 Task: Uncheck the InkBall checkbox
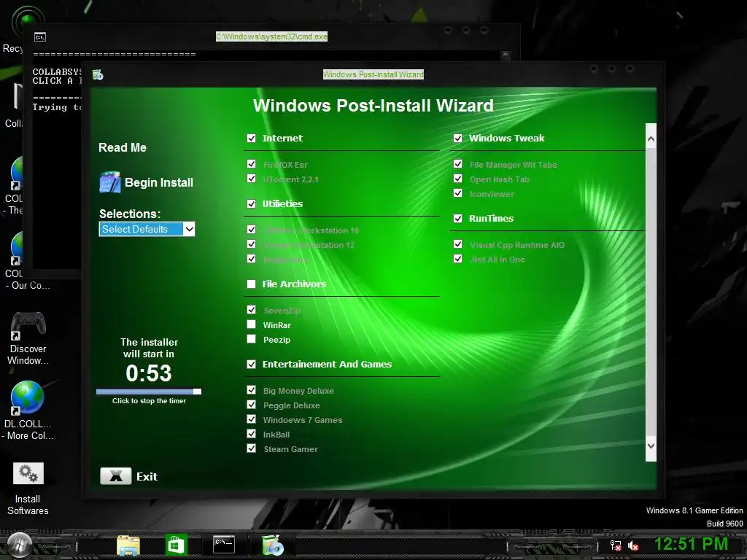point(252,434)
